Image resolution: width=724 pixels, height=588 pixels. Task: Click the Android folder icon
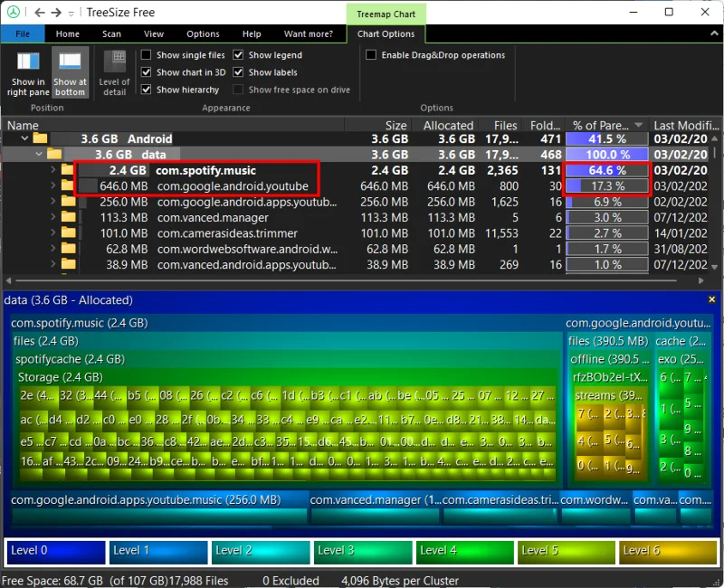tap(40, 138)
